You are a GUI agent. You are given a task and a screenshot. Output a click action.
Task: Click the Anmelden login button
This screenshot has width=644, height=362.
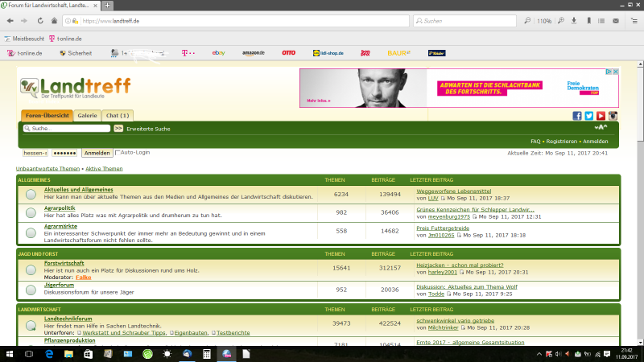97,153
